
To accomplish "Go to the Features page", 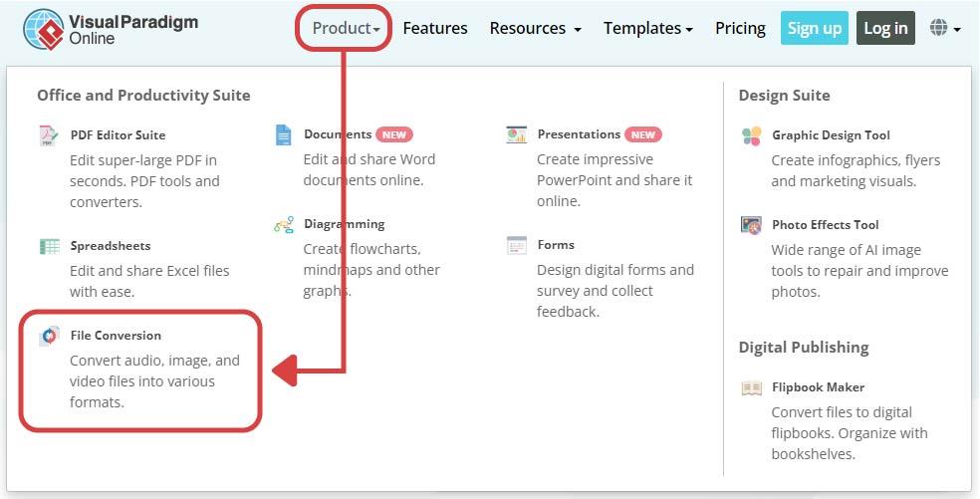I will pos(435,29).
